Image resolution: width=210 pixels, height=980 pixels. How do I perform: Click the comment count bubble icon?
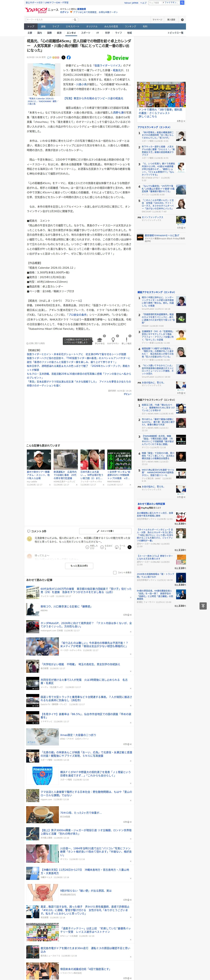[49, 57]
